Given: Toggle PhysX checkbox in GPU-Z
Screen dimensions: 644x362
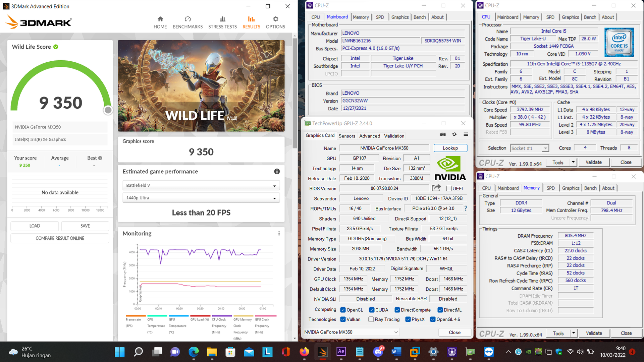Looking at the screenshot, I should 408,319.
